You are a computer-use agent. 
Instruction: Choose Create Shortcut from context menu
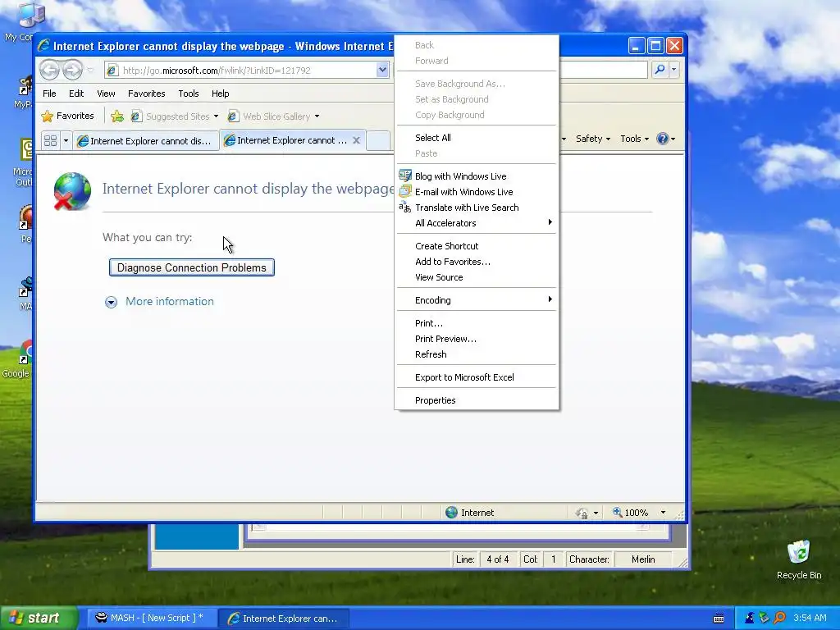tap(477, 246)
